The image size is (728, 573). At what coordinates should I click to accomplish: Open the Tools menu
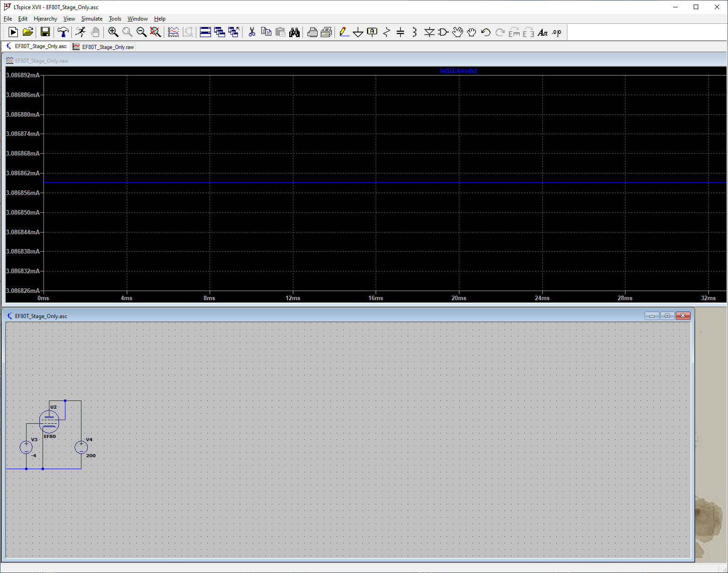[x=115, y=19]
